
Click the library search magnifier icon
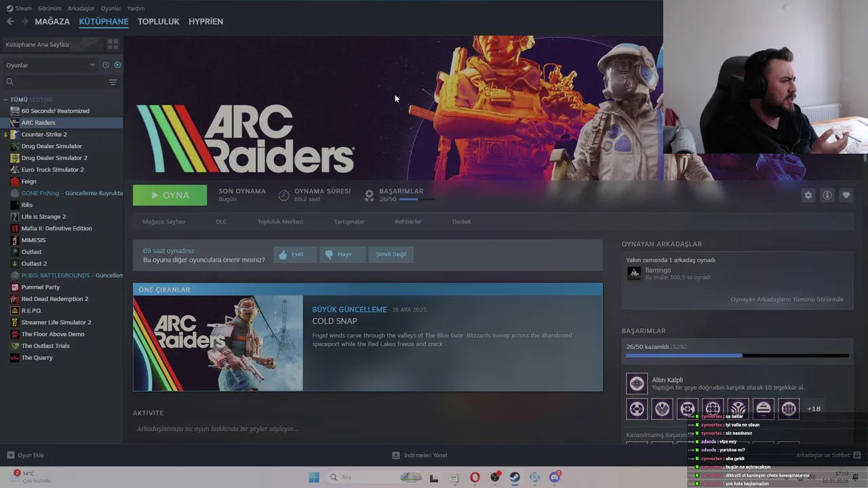coord(9,82)
